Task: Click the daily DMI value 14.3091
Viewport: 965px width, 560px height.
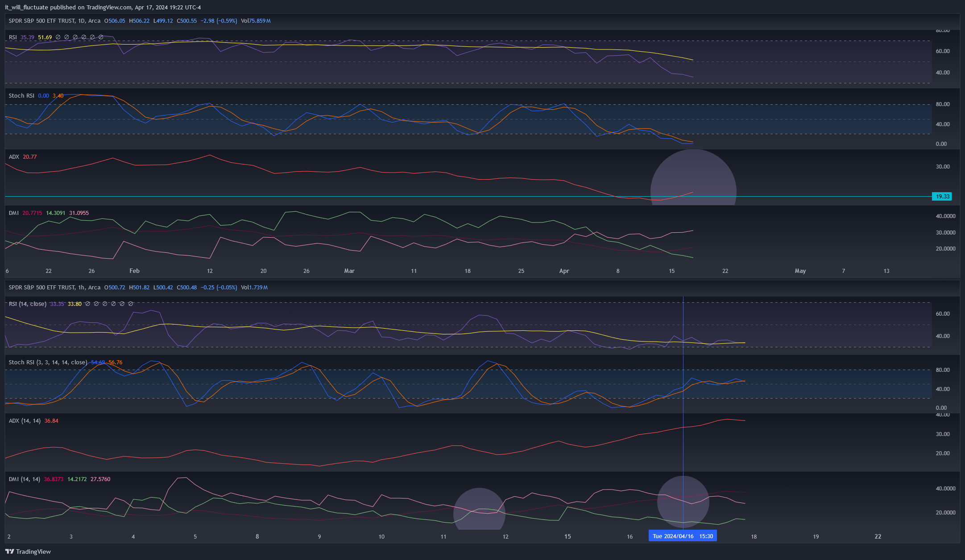Action: (56, 213)
